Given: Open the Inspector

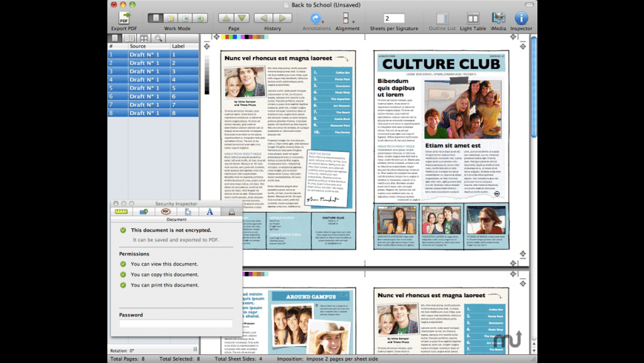Looking at the screenshot, I should (x=521, y=18).
